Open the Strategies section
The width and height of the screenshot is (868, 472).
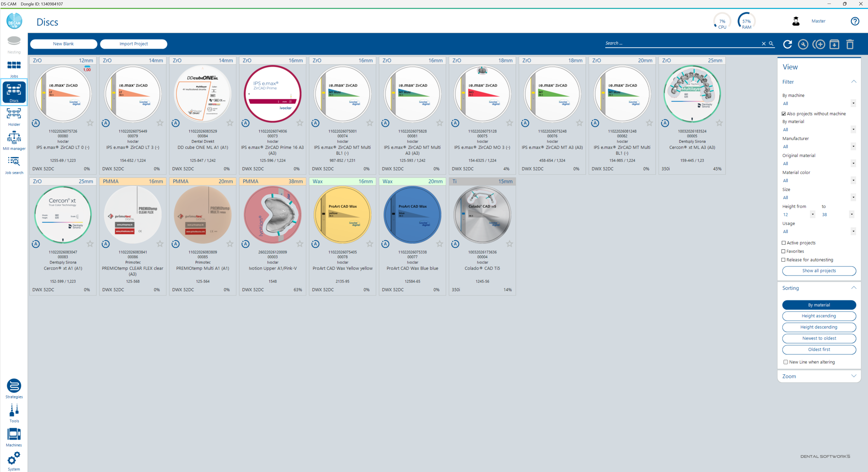click(x=14, y=388)
